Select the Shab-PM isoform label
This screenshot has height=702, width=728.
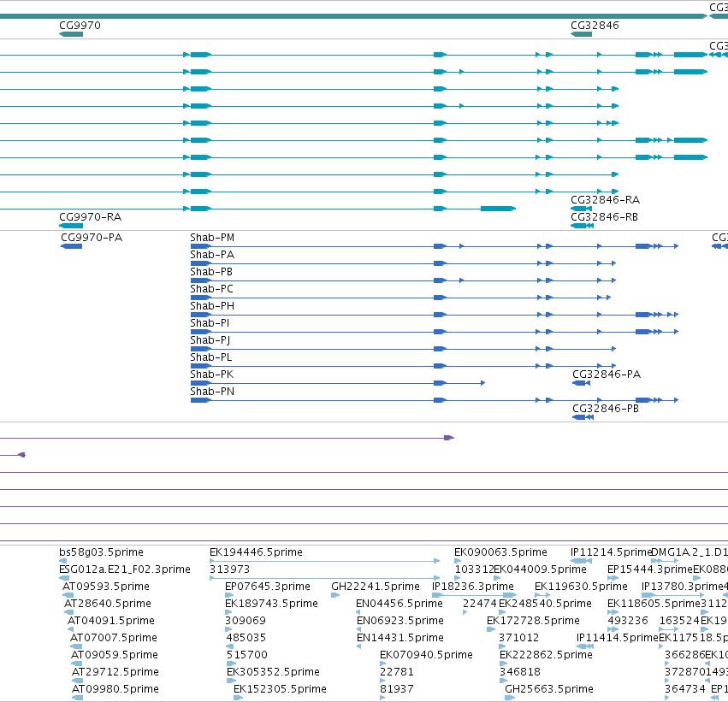(x=212, y=238)
